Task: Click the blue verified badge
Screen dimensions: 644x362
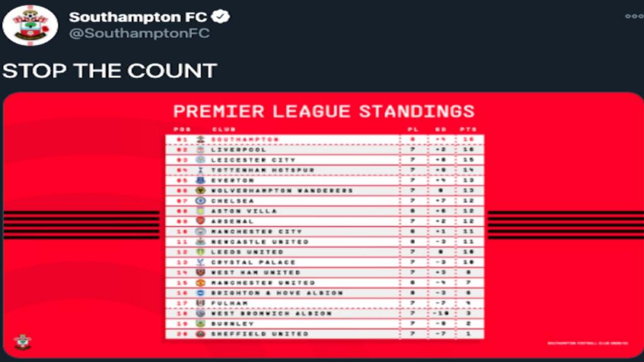Action: pyautogui.click(x=223, y=16)
